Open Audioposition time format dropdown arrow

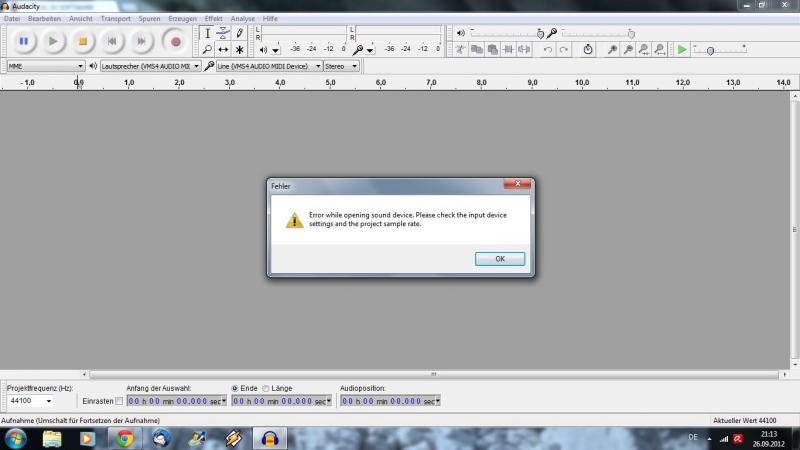coord(437,402)
